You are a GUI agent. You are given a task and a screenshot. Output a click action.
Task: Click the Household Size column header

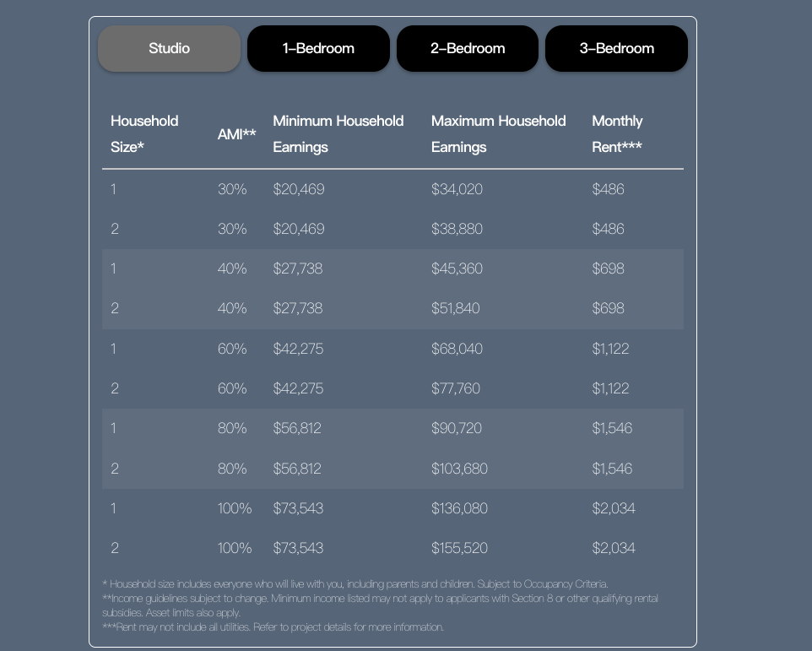coord(144,133)
